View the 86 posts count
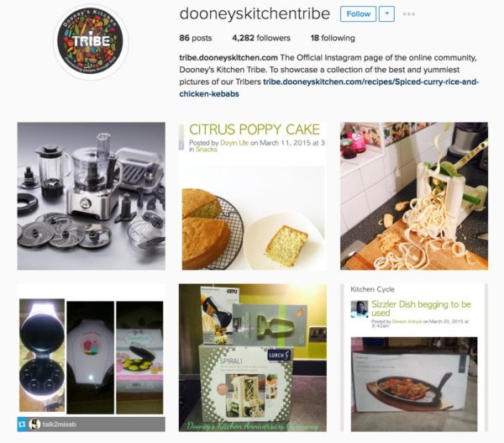This screenshot has width=504, height=443. (x=196, y=38)
